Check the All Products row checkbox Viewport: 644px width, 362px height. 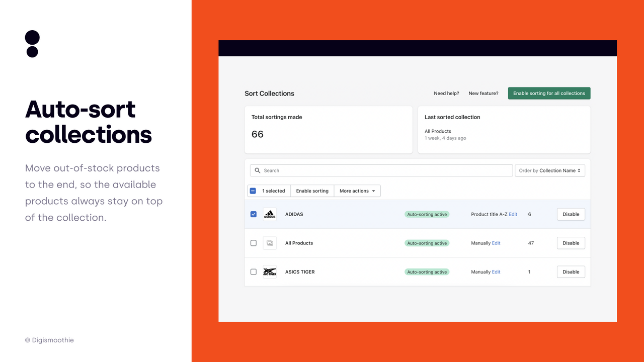pyautogui.click(x=253, y=243)
